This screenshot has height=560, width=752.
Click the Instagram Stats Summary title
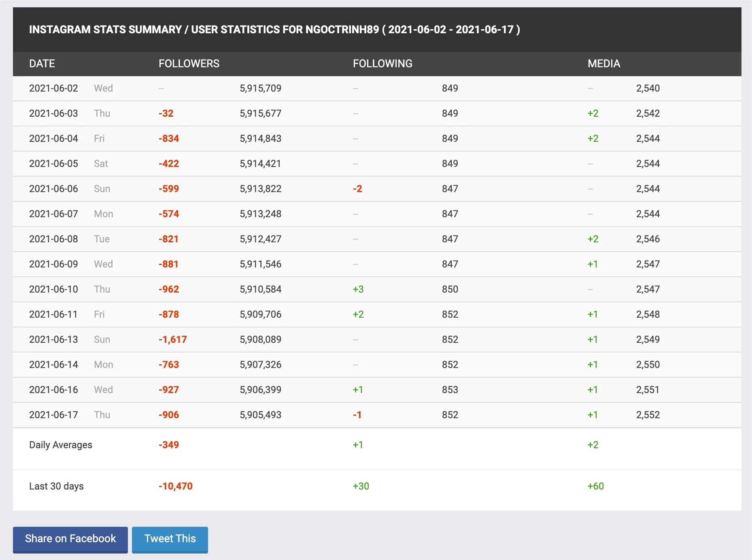274,30
